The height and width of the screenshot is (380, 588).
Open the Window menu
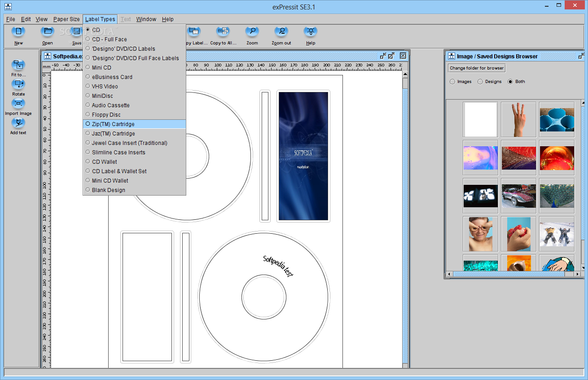point(146,19)
